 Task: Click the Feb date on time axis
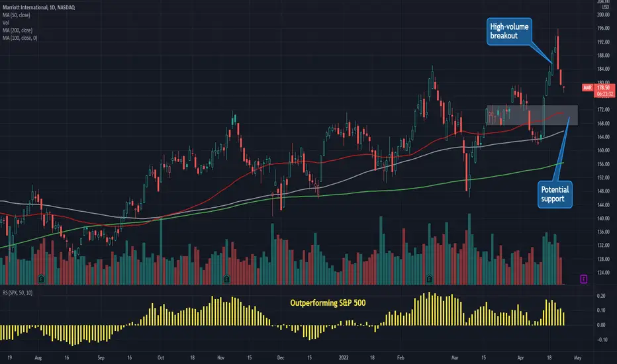point(401,357)
